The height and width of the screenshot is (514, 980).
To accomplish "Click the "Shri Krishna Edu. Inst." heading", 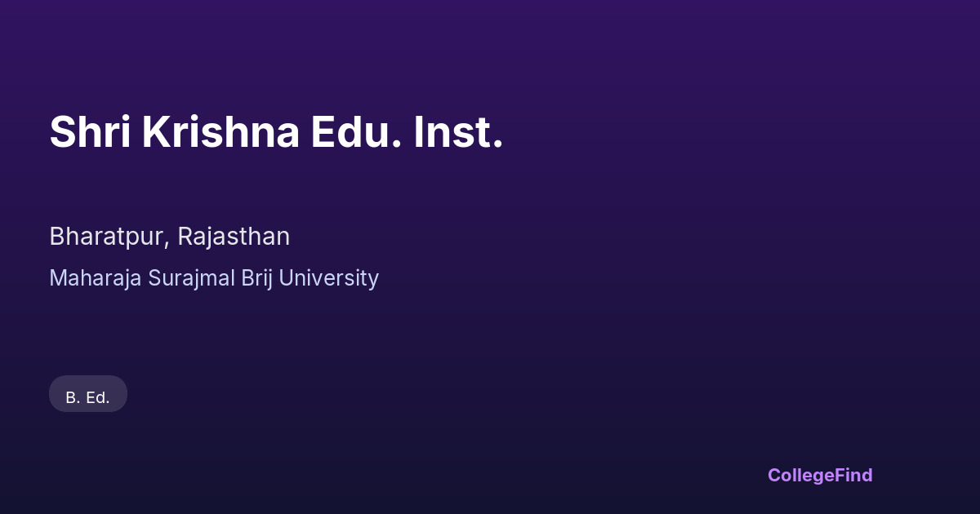I will 276,132.
